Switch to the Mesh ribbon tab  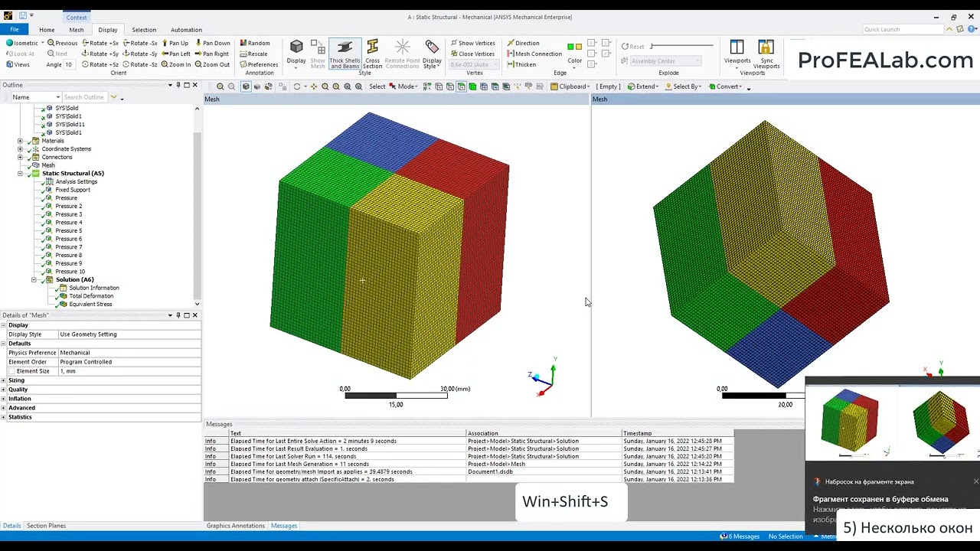tap(77, 30)
